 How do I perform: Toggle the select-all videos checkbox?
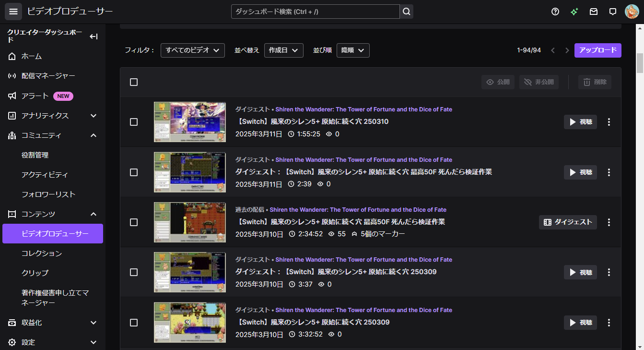[134, 82]
